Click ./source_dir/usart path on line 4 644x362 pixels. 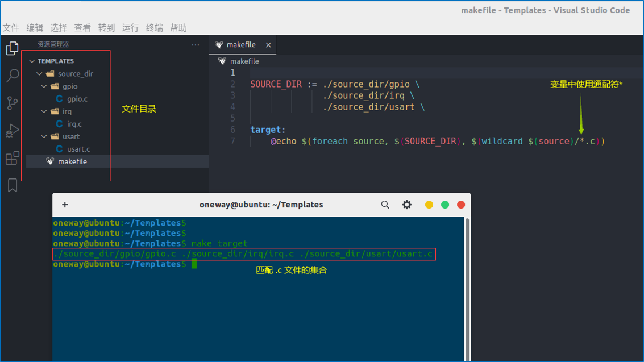(368, 107)
